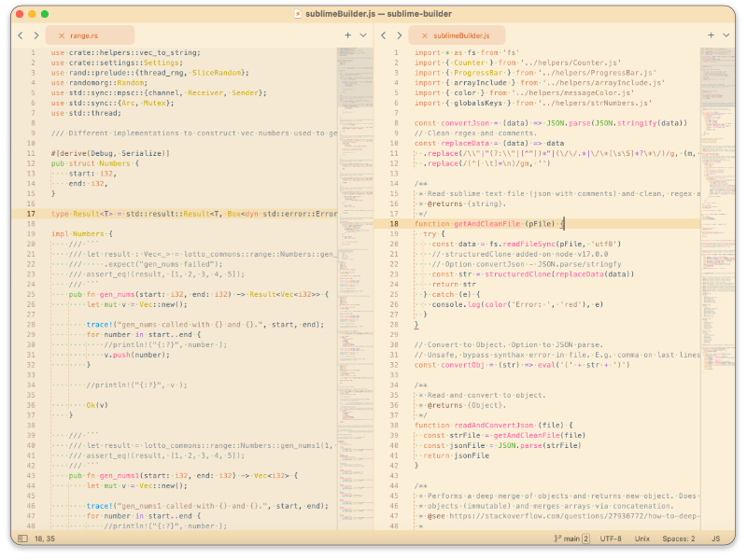The height and width of the screenshot is (560, 747).
Task: Close the range.rs tab
Action: [x=62, y=35]
